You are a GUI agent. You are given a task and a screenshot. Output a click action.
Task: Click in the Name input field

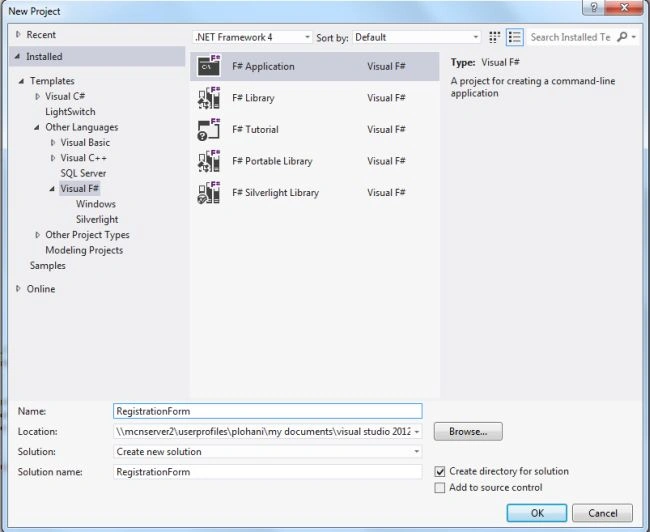coord(267,411)
